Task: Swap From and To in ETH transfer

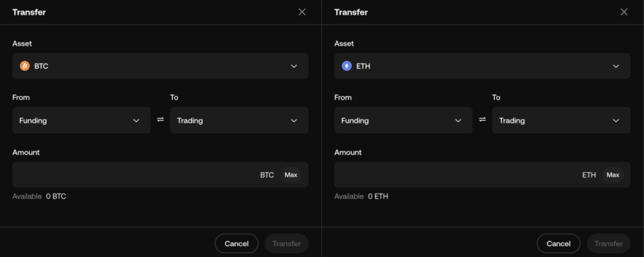Action: (x=482, y=120)
